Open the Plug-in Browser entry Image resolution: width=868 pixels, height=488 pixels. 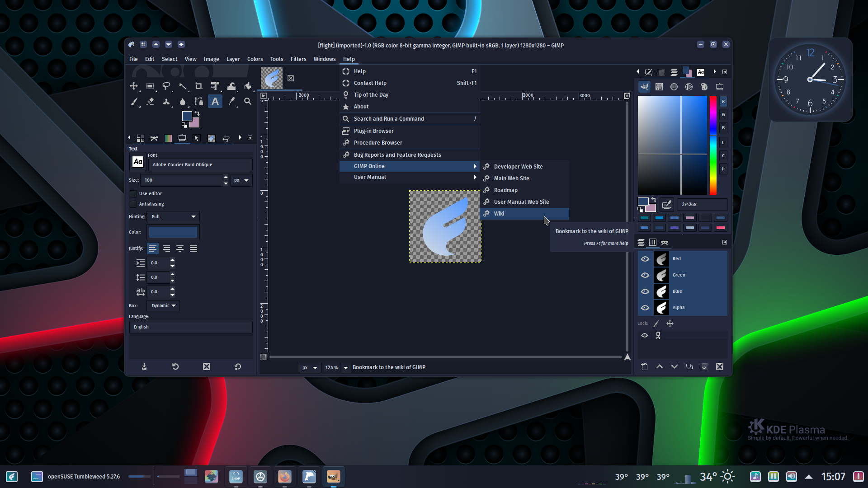[410, 131]
